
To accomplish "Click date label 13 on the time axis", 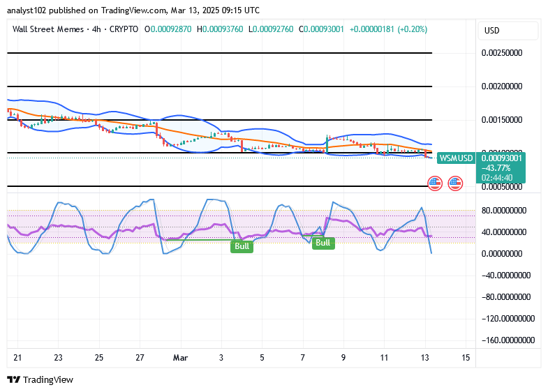I will 425,357.
